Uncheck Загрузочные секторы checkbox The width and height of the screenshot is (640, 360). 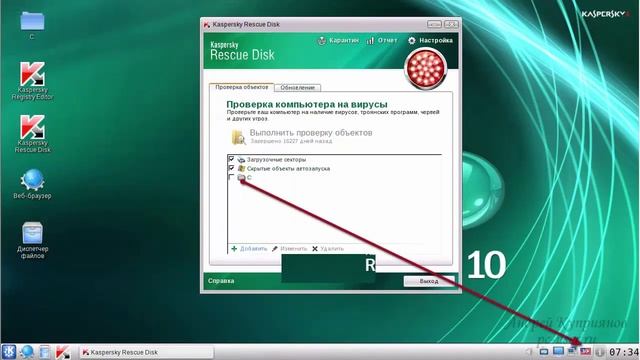coord(231,159)
